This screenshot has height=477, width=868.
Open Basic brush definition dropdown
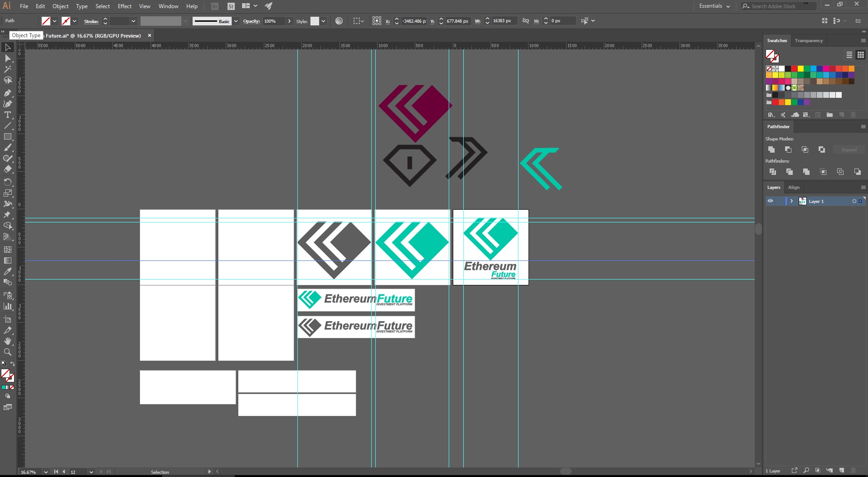click(236, 21)
